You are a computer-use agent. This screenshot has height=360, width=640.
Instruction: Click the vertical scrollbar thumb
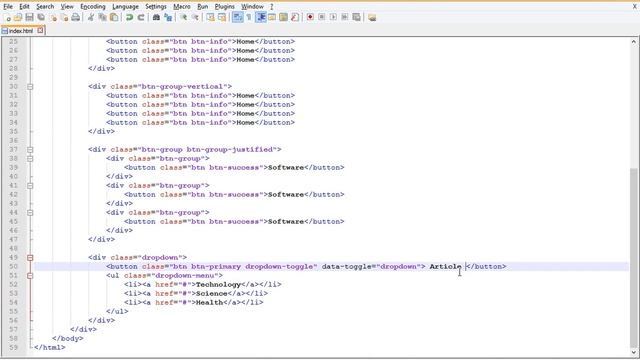(633, 257)
